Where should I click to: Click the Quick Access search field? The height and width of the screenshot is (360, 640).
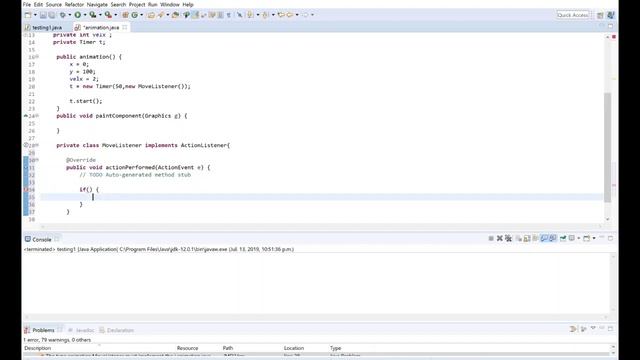pyautogui.click(x=573, y=15)
